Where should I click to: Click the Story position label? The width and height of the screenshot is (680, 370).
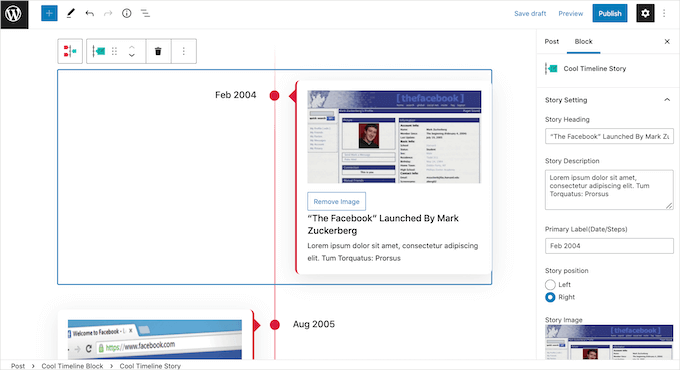[x=566, y=271]
